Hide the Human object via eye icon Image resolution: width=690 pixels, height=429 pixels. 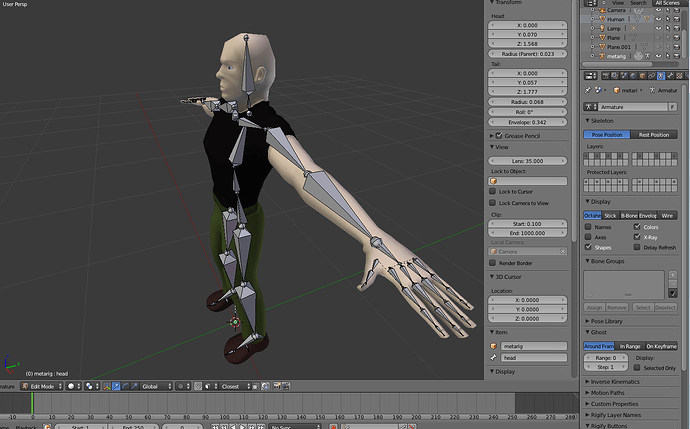click(658, 19)
